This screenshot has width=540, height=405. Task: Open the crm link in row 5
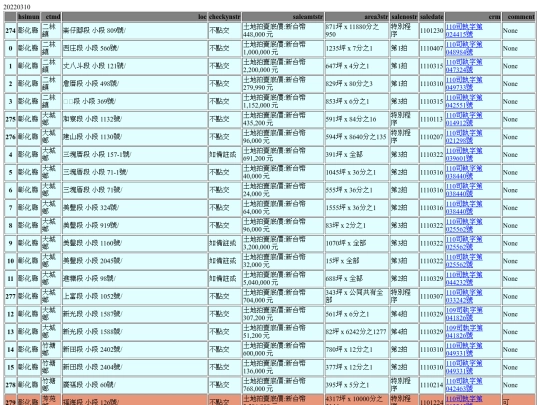[464, 173]
